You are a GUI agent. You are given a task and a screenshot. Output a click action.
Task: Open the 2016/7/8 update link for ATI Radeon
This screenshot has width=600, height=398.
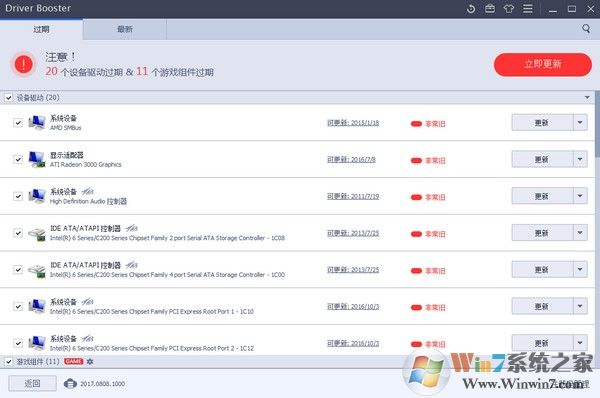[x=351, y=160]
